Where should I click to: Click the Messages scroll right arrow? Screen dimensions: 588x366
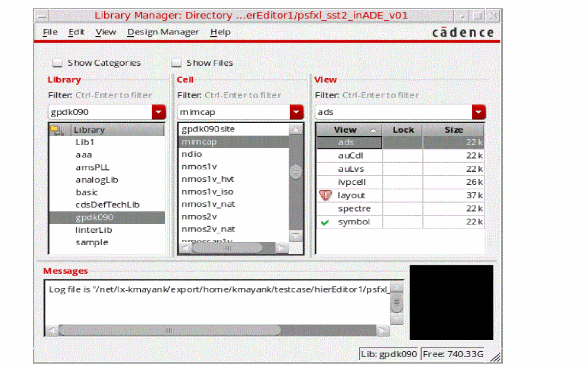click(x=383, y=330)
